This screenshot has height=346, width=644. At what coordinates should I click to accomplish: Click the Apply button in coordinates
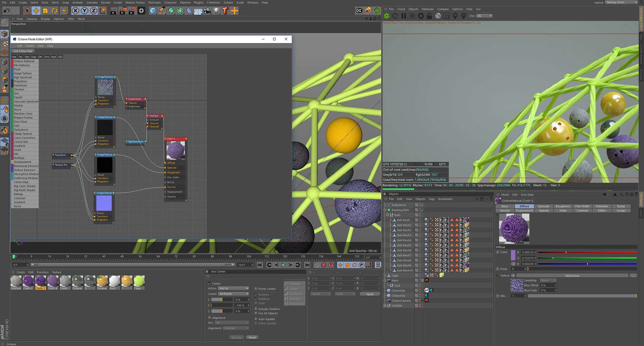pos(370,294)
